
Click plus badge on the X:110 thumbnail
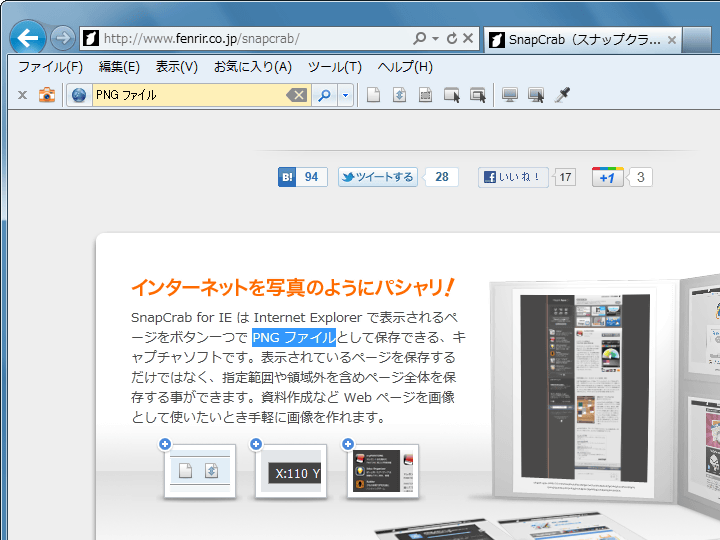256,444
